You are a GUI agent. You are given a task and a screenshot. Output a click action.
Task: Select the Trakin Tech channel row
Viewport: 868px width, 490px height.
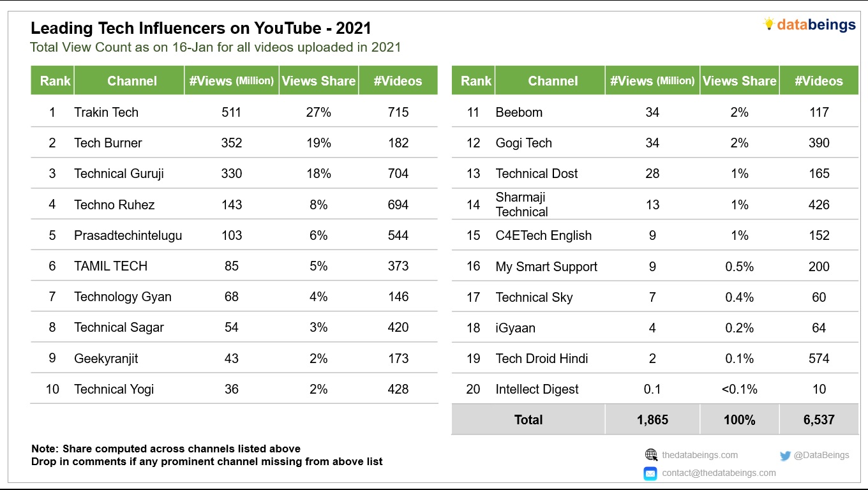click(234, 112)
